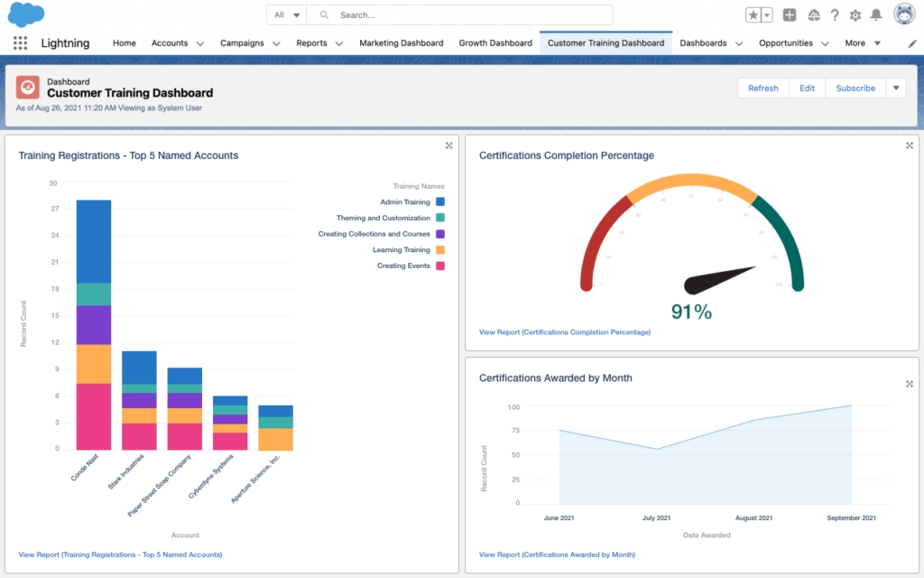The width and height of the screenshot is (924, 578).
Task: Select the Customer Training Dashboard tab
Action: tap(605, 43)
